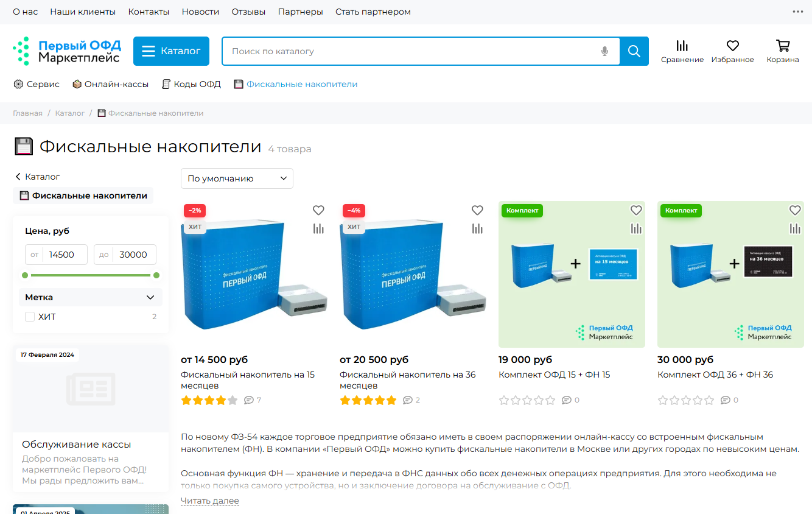Open the Комплект ОФД 36 + ФН 36 image
Viewport: 812px width, 514px height.
click(730, 275)
